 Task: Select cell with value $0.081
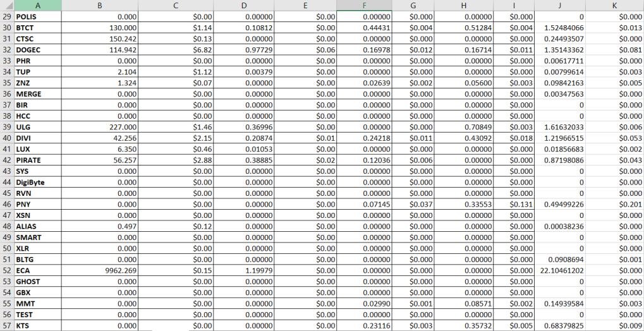coord(614,50)
